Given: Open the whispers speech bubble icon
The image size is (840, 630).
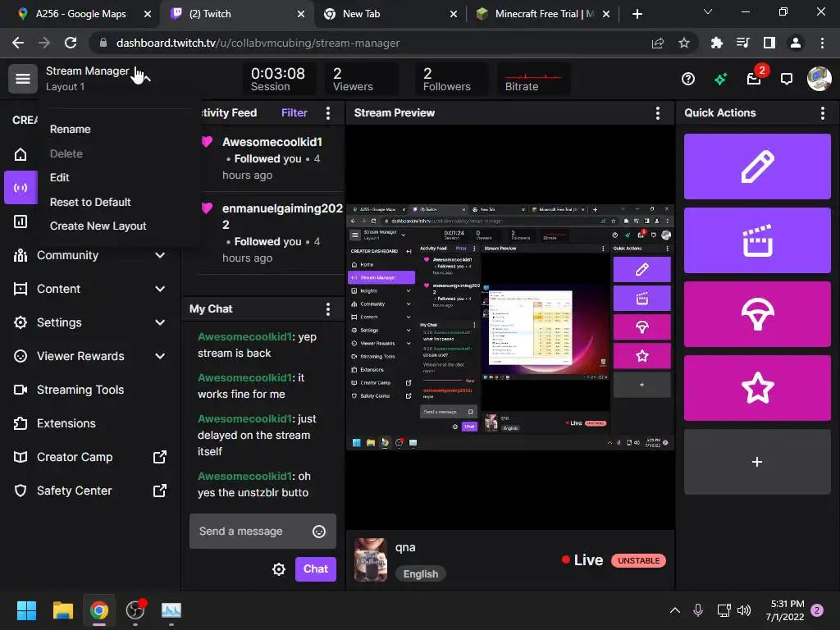Looking at the screenshot, I should [x=787, y=80].
